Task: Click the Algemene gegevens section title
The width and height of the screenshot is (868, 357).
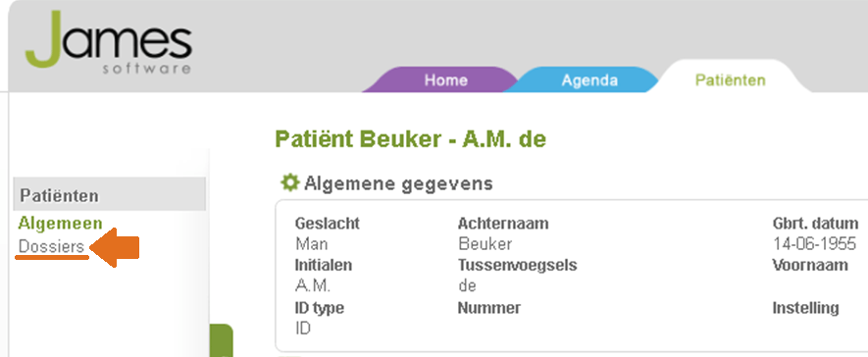Action: coord(398,183)
